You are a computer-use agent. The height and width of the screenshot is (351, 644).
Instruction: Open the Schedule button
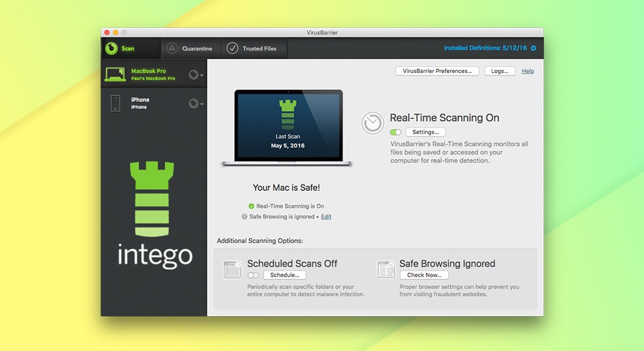(285, 275)
